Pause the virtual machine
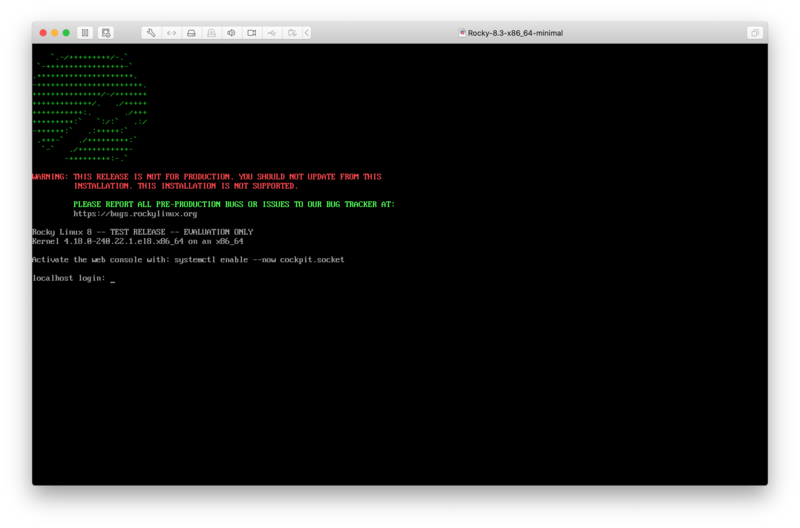 (x=85, y=33)
